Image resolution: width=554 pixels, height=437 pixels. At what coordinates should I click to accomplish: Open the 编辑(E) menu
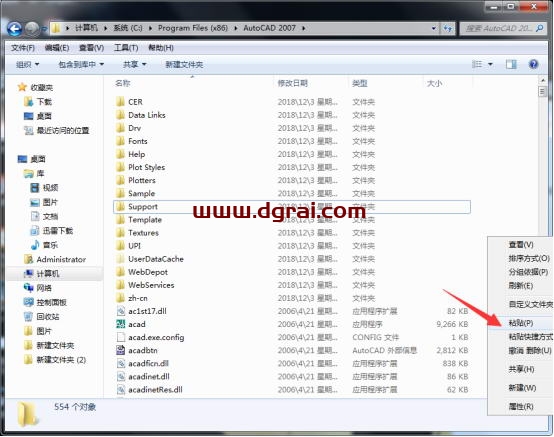[57, 47]
